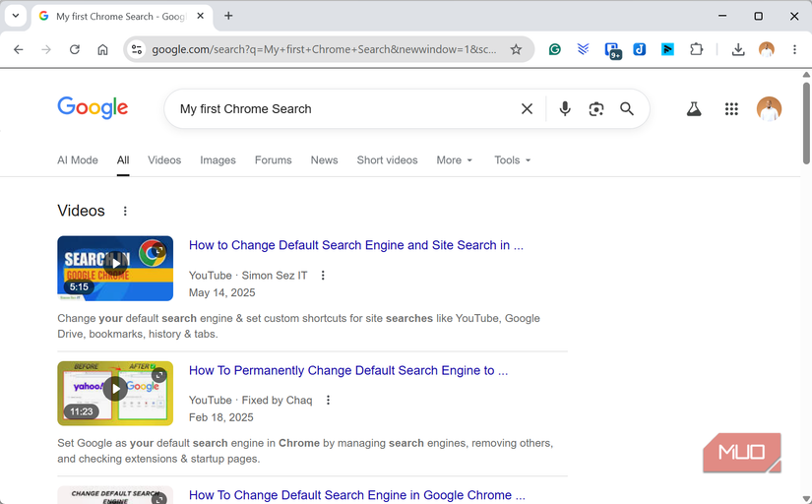This screenshot has width=812, height=504.
Task: Open Search Labs flask icon
Action: point(694,109)
